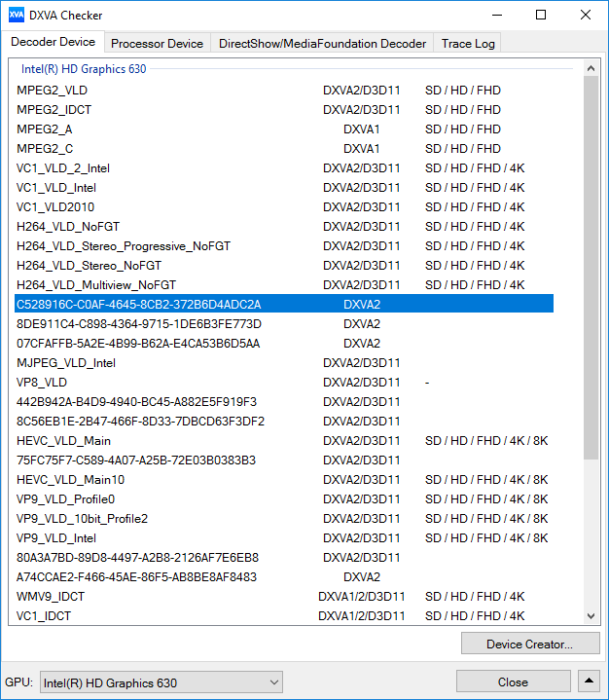Select the A74CCAE2-F466-45AE GUID row

click(x=284, y=577)
